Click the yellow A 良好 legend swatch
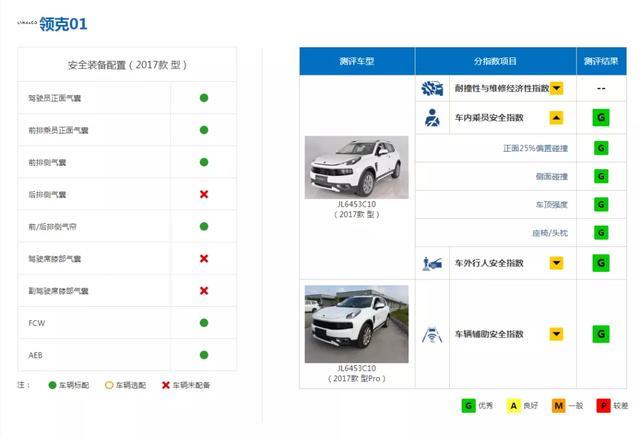 click(513, 406)
